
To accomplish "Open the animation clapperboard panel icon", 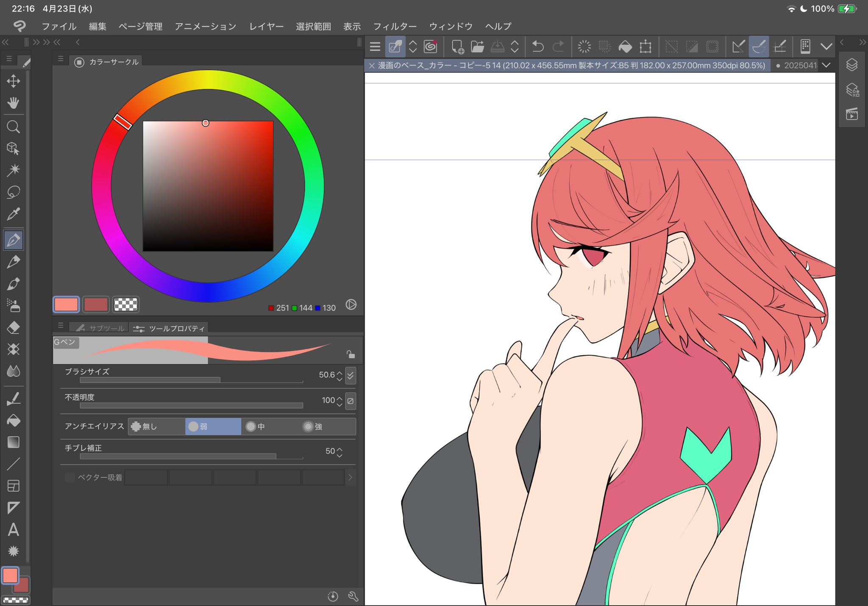I will (x=852, y=114).
